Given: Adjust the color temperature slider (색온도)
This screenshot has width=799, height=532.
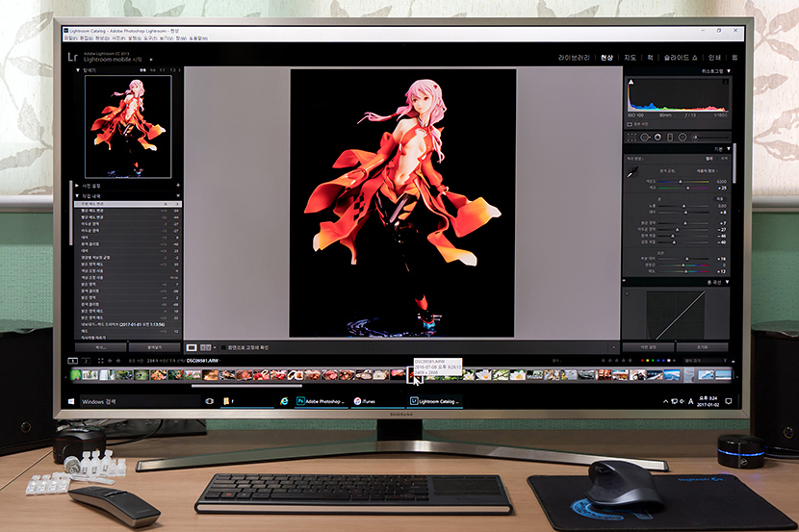Looking at the screenshot, I should coord(680,180).
